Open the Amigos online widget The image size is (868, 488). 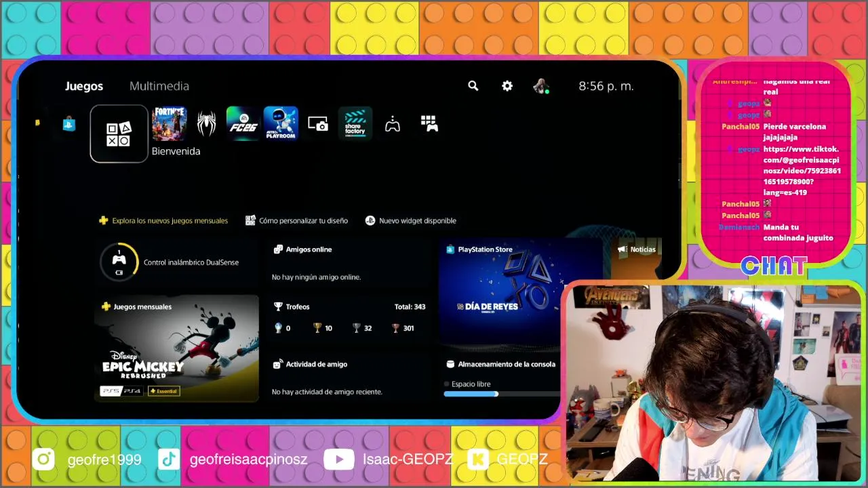pos(349,262)
